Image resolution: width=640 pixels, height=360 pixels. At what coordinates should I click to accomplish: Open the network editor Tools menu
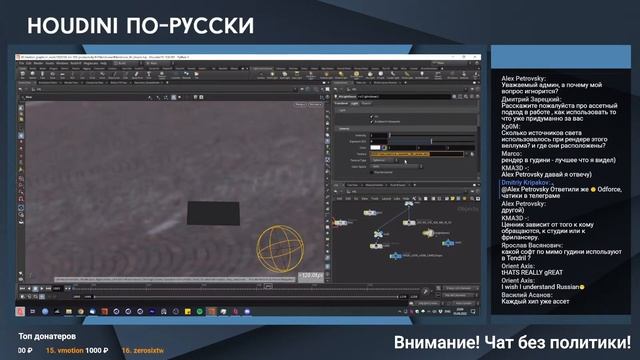coord(375,199)
